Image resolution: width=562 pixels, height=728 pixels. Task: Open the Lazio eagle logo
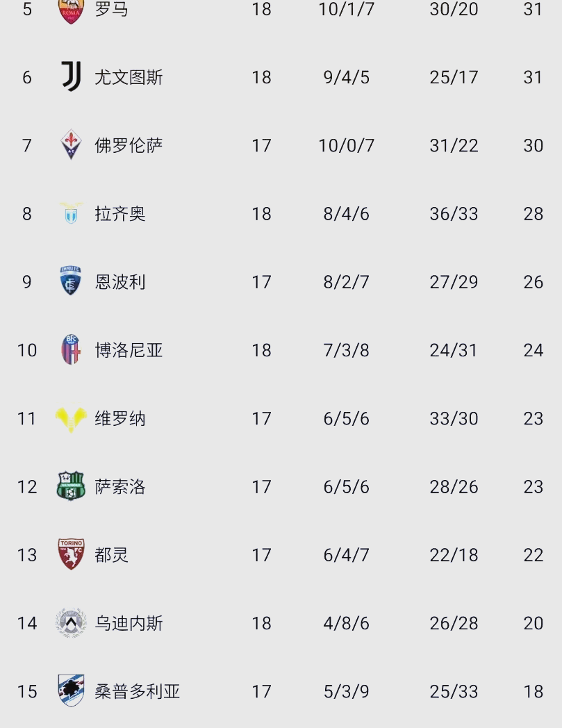coord(71,213)
